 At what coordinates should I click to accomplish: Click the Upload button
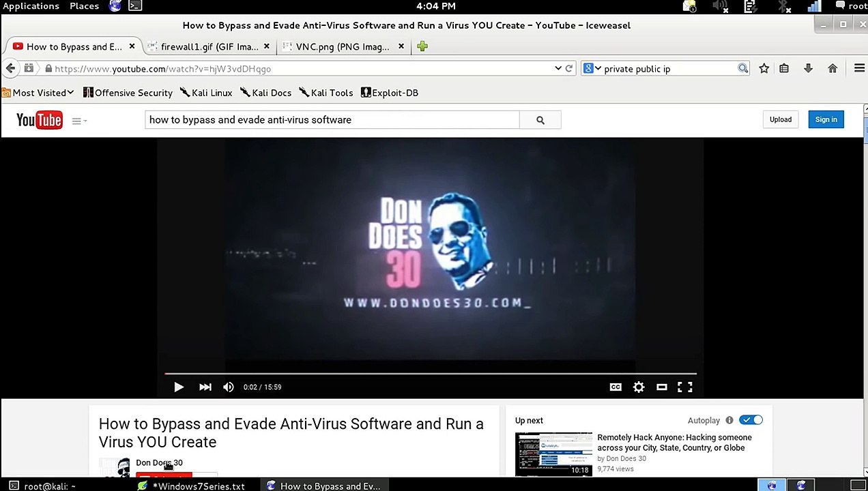coord(781,120)
